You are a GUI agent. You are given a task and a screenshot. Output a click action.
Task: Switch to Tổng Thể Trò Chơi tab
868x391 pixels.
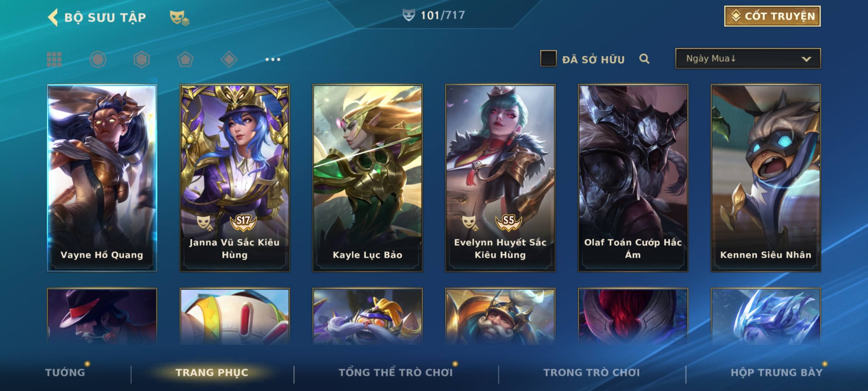pos(396,372)
